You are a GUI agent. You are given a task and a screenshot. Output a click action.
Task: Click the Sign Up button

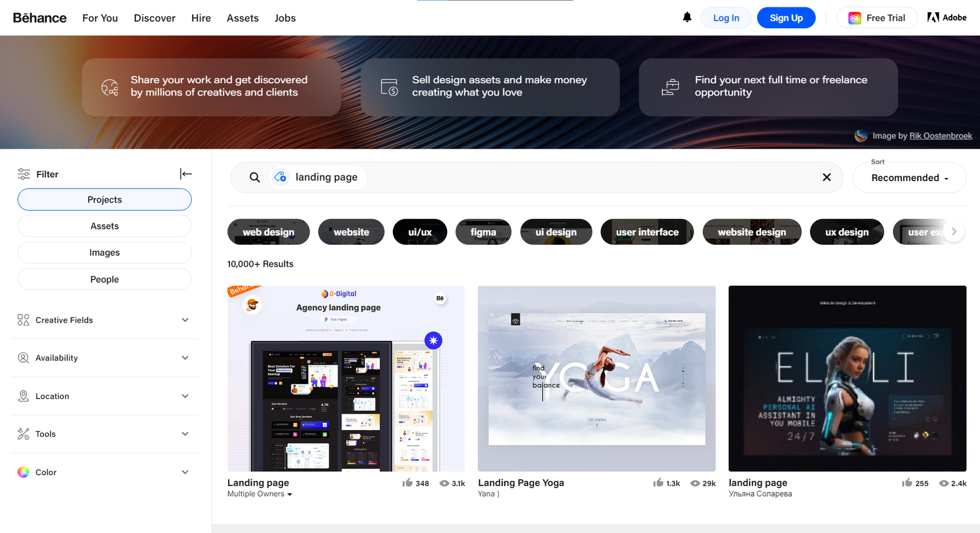[786, 18]
